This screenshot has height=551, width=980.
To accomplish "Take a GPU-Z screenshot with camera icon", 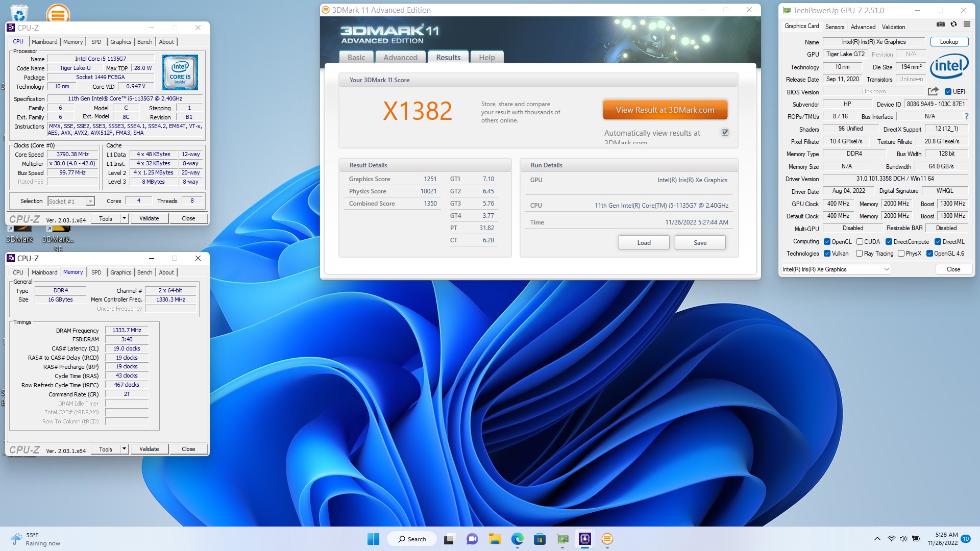I will tap(941, 24).
